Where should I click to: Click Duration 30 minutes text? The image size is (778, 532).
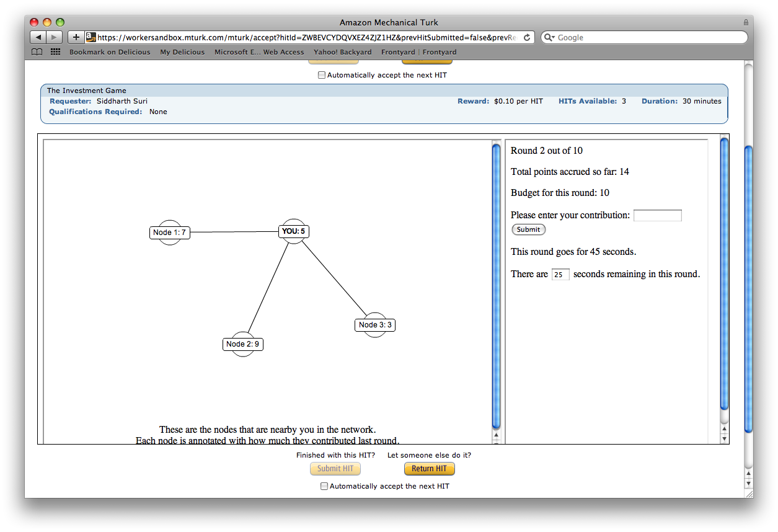point(681,101)
